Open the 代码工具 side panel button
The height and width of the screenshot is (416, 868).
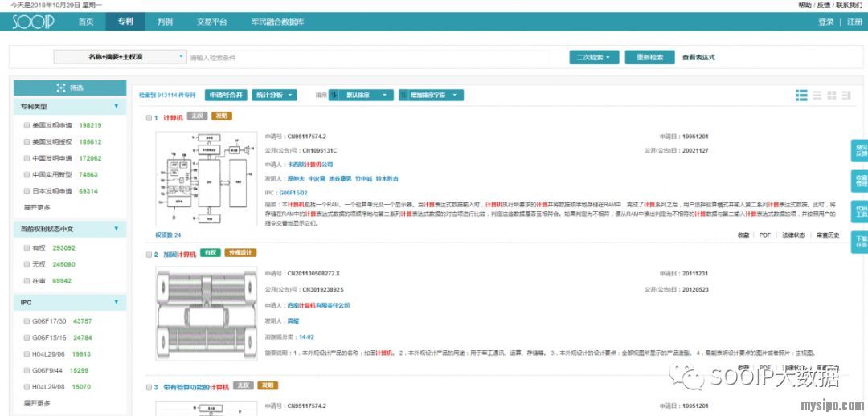tap(861, 211)
